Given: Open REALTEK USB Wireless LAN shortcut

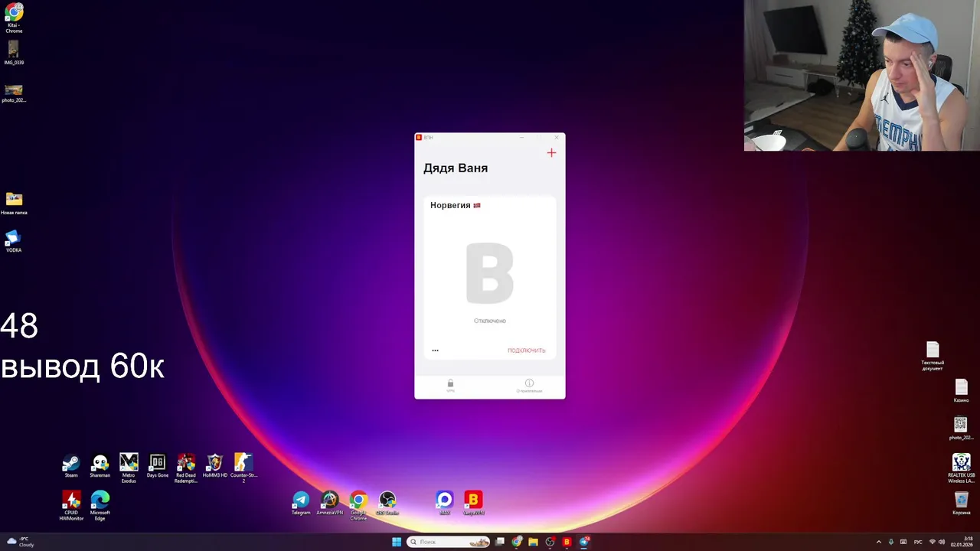Looking at the screenshot, I should (x=961, y=468).
